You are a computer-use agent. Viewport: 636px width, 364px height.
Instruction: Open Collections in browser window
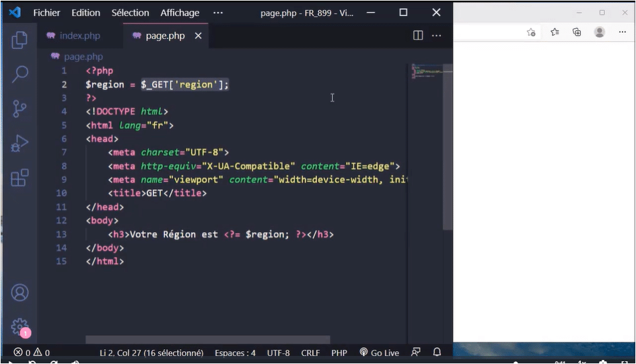click(x=577, y=32)
